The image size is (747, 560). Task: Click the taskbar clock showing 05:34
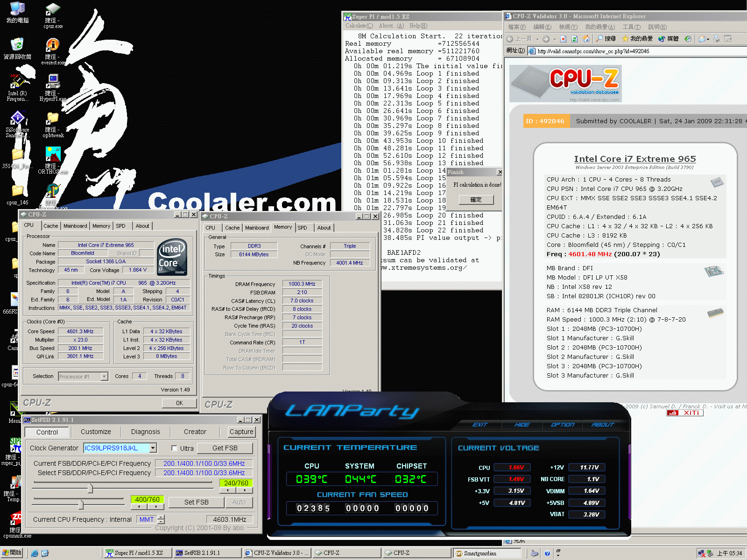[729, 553]
